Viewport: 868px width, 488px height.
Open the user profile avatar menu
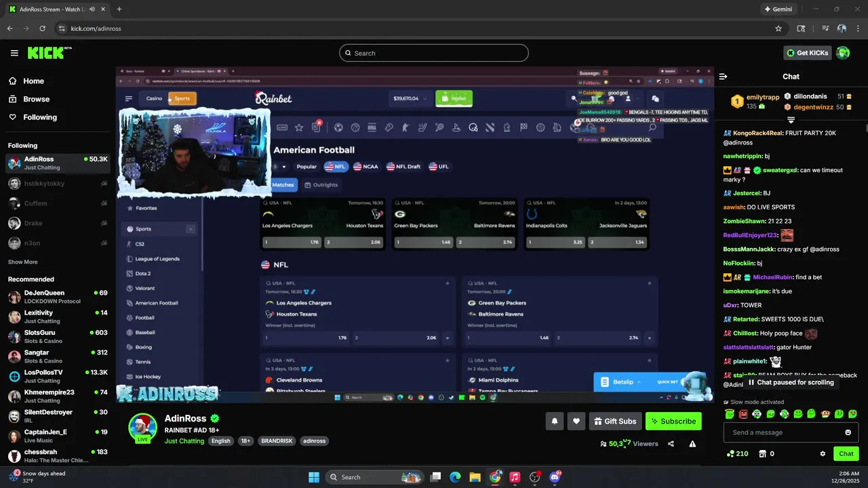point(843,53)
